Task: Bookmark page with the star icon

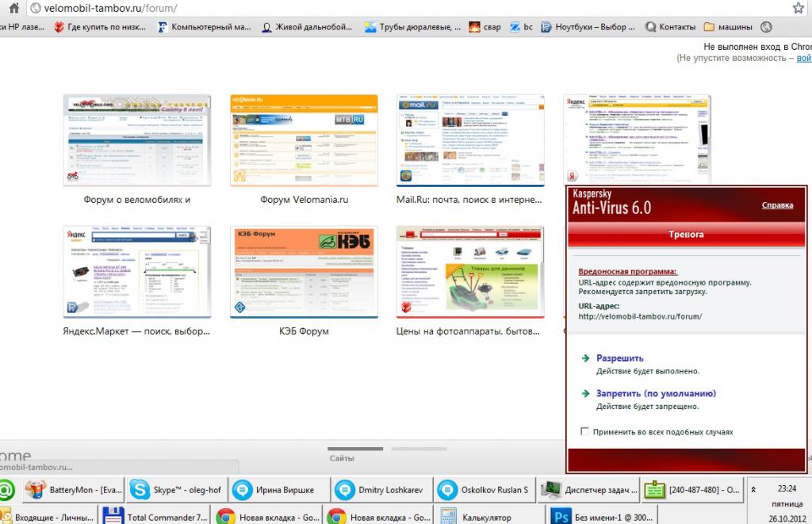Action: [799, 8]
